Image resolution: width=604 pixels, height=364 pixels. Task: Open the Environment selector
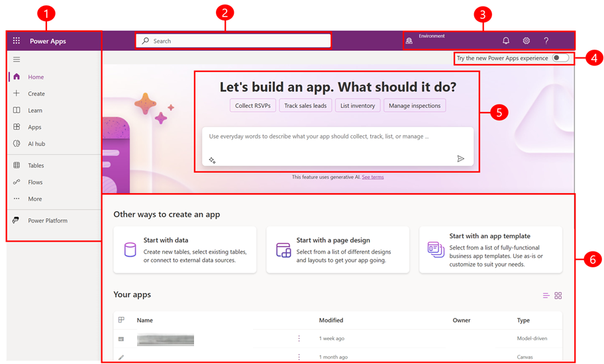431,36
